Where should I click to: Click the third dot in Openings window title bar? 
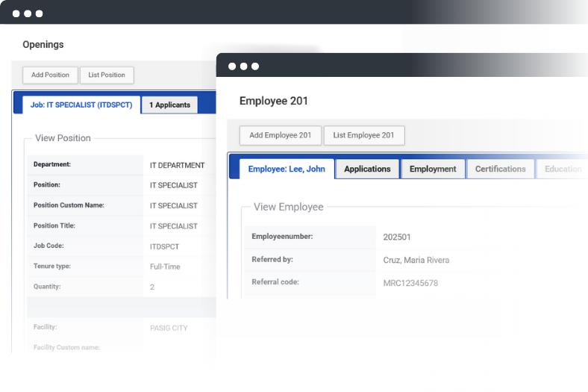click(40, 13)
